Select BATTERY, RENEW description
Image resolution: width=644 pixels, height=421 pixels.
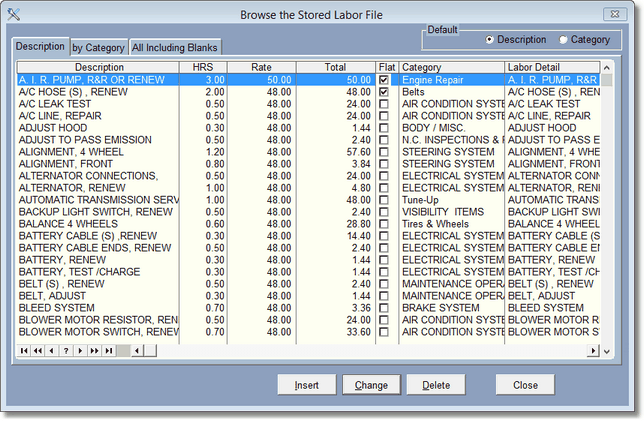(62, 260)
